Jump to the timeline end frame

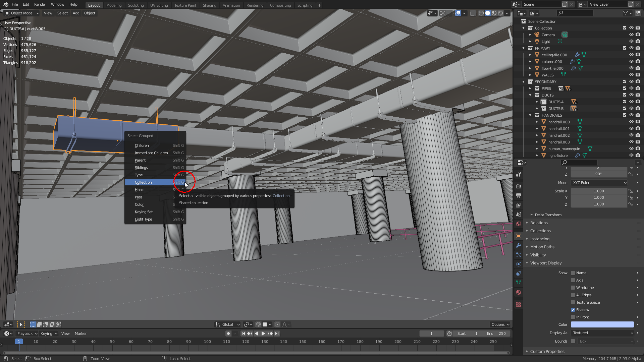pos(277,334)
